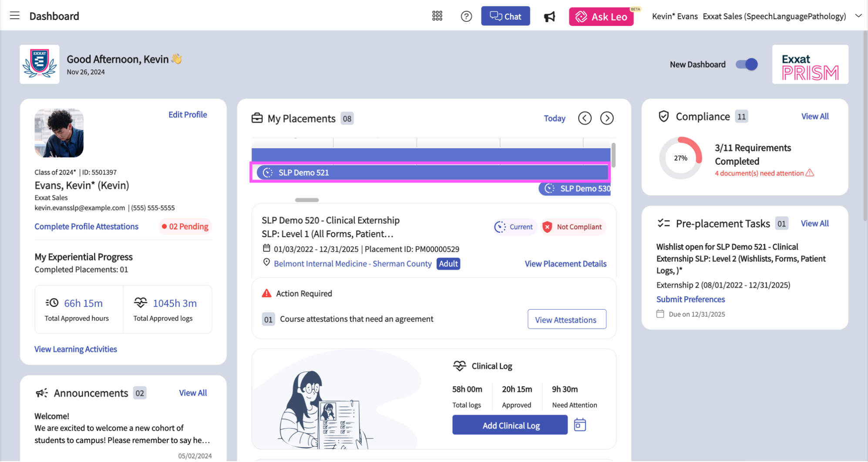Toggle the New Dashboard switch off
The width and height of the screenshot is (868, 462).
[x=747, y=64]
